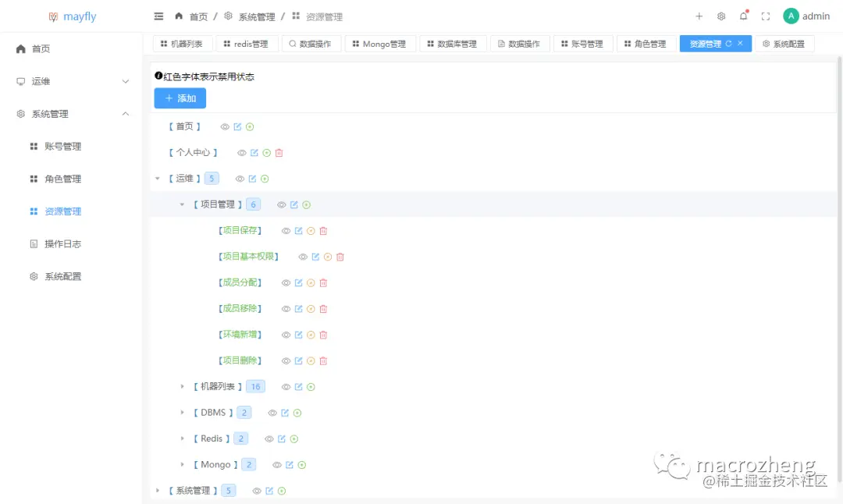Screen dimensions: 843x504
Task: Expand the DBMS tree node
Action: pyautogui.click(x=182, y=412)
